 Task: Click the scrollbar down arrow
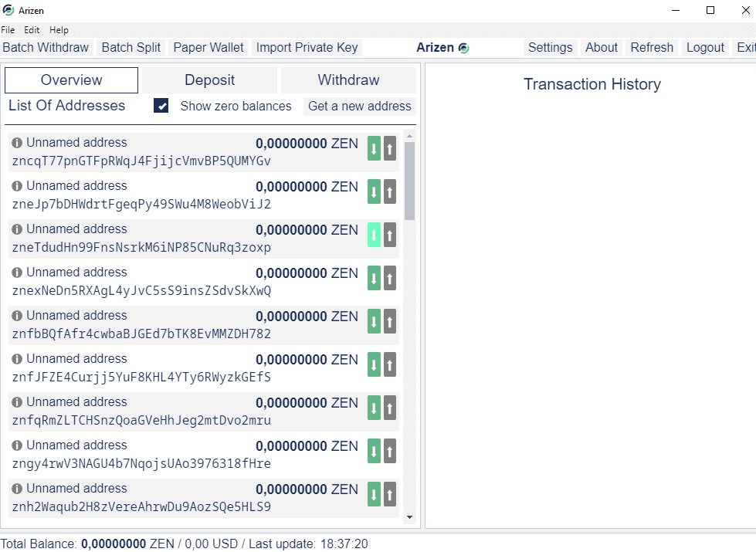(409, 517)
